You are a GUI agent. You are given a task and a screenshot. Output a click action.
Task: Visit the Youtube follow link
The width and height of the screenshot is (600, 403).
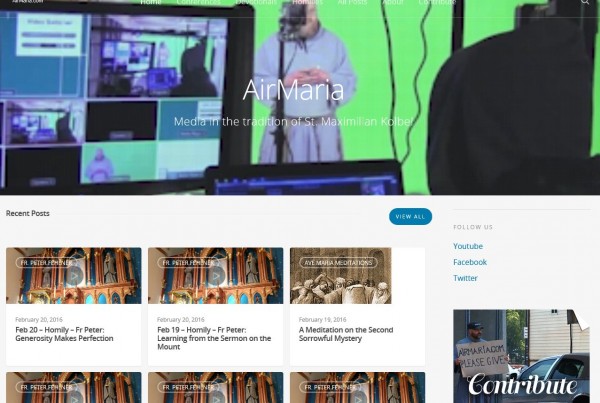tap(467, 246)
